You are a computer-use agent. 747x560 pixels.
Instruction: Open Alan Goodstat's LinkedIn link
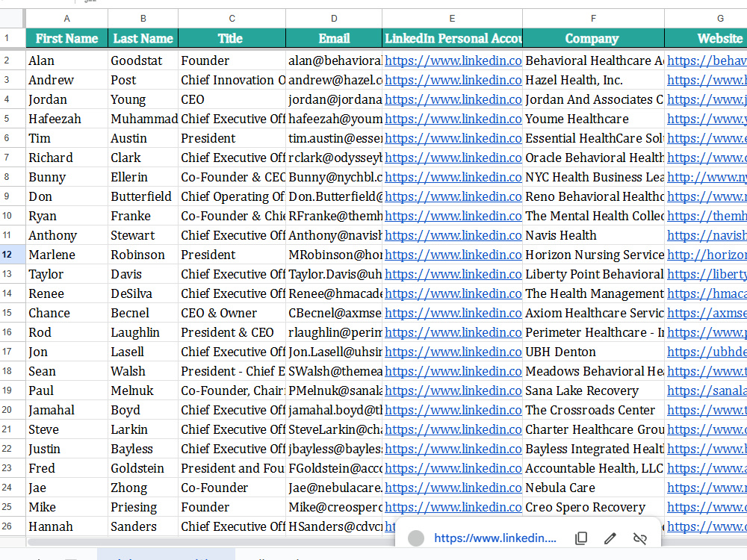pos(453,60)
